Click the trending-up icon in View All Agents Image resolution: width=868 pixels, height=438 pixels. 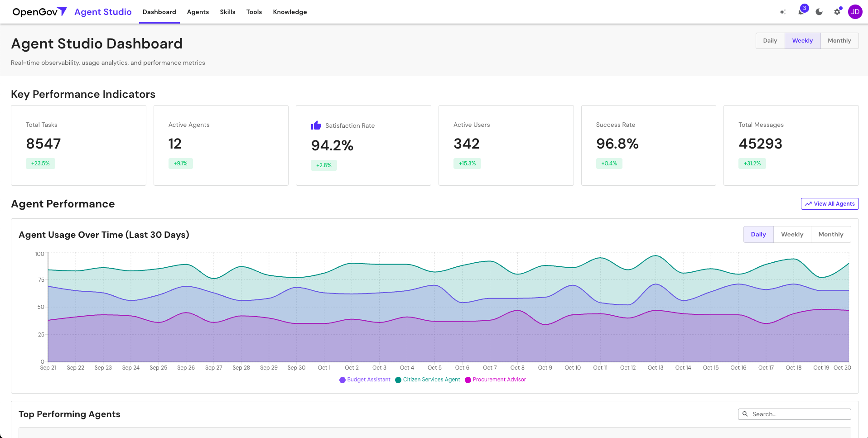808,204
